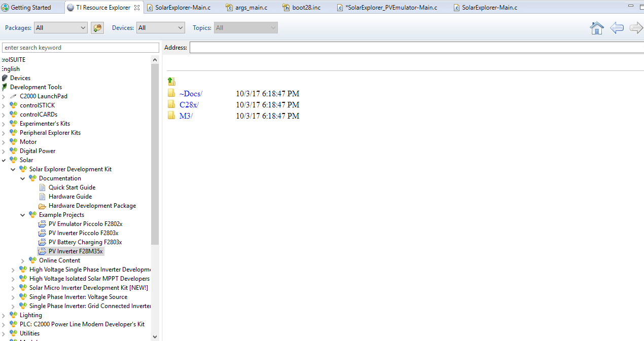Screen dimensions: 644x341
Task: Expand Solar Micro Inverter Development Kit node
Action: tap(13, 288)
